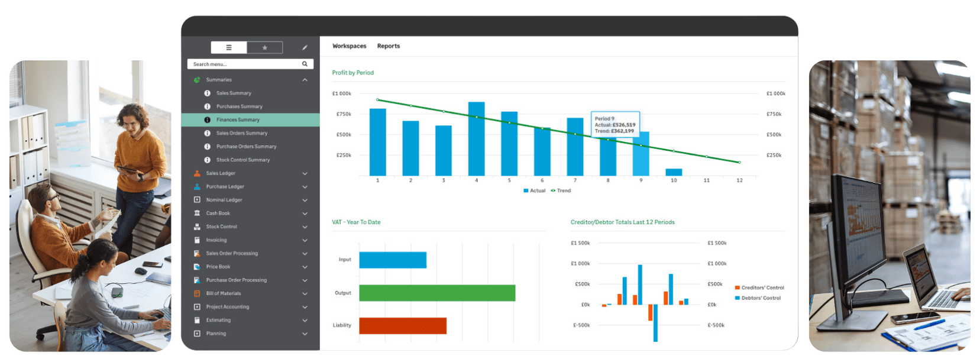
Task: Click the Bill of Materials icon
Action: tap(197, 293)
